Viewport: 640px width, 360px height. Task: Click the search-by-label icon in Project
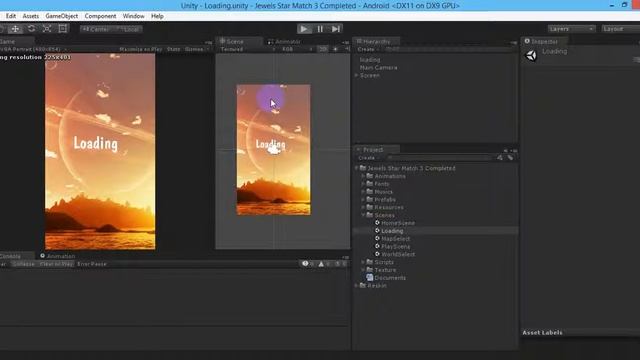click(510, 158)
